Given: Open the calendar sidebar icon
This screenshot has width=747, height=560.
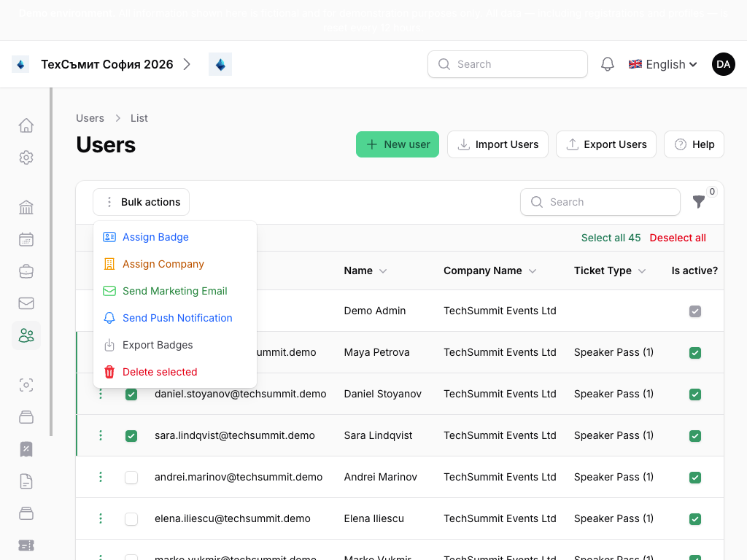Looking at the screenshot, I should pos(26,239).
